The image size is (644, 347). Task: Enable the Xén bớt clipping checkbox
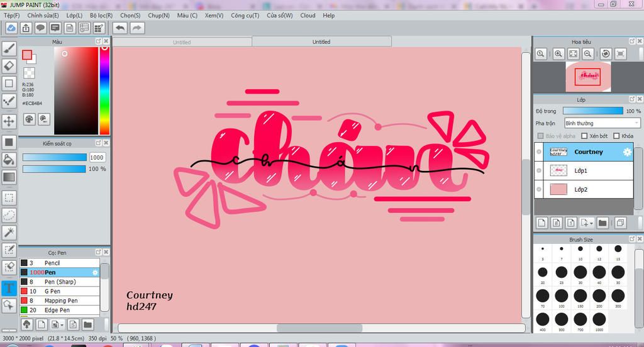584,136
